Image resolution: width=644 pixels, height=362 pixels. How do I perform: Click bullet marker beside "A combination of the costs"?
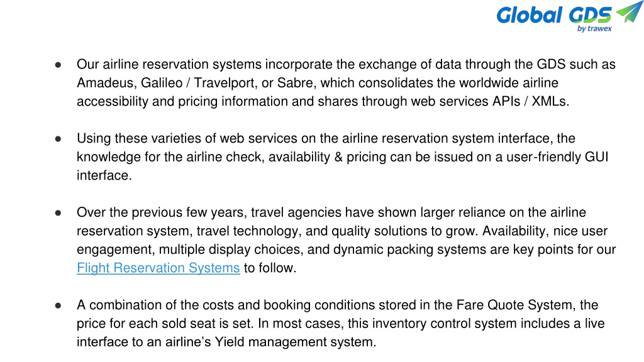(58, 305)
